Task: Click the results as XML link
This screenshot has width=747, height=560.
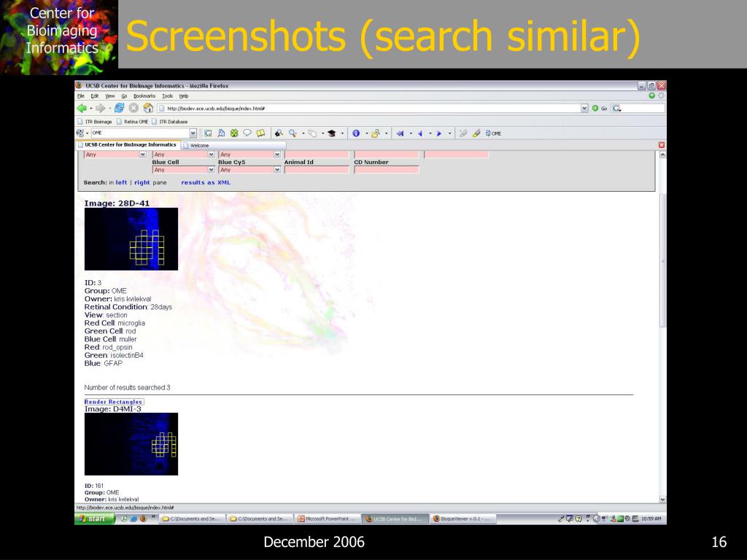Action: [x=205, y=182]
